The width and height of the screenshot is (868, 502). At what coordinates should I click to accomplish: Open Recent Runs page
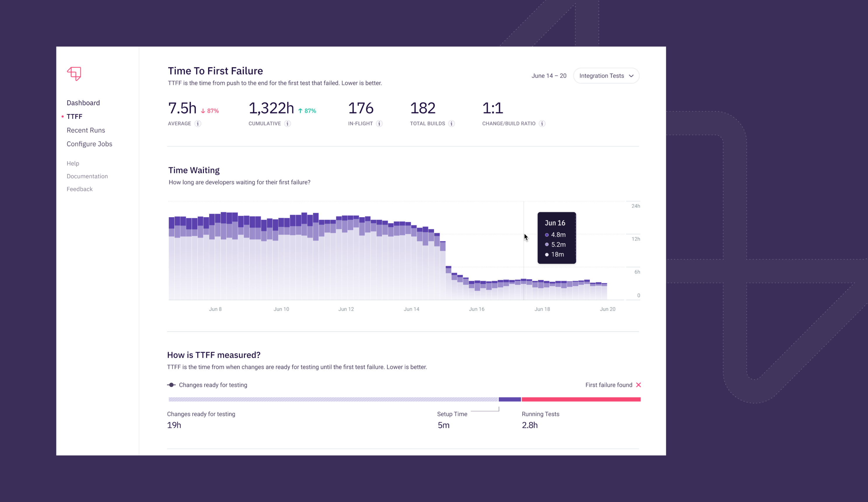86,130
